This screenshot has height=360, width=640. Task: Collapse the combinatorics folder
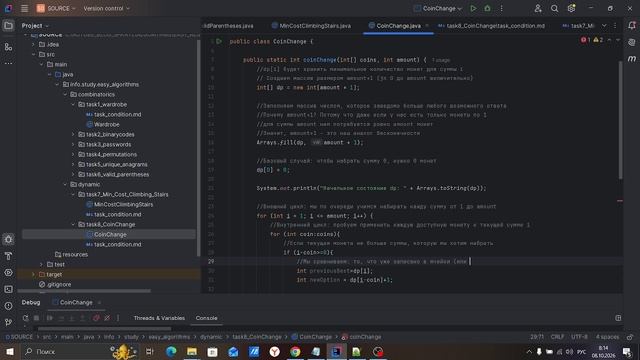(65, 94)
